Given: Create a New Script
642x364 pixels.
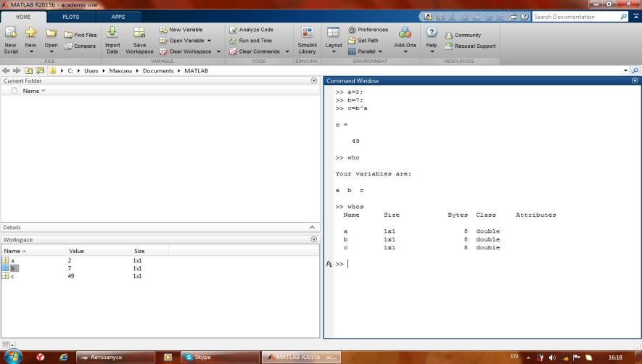Looking at the screenshot, I should tap(11, 40).
